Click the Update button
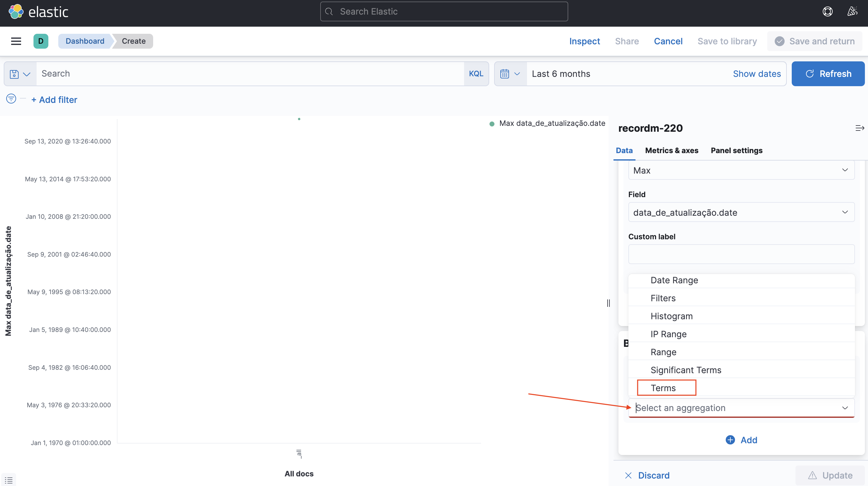This screenshot has width=868, height=486. click(x=830, y=475)
